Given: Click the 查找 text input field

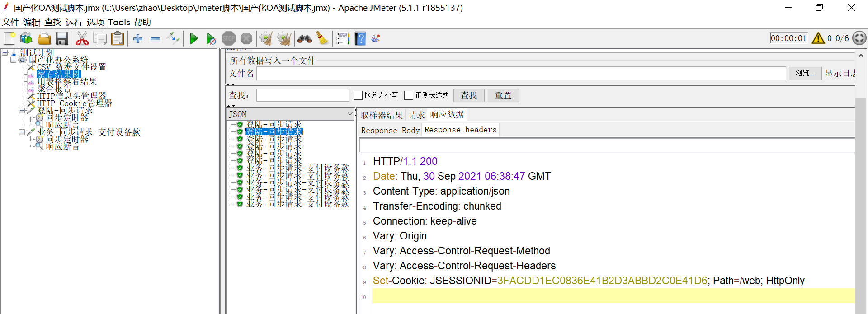Looking at the screenshot, I should (303, 95).
